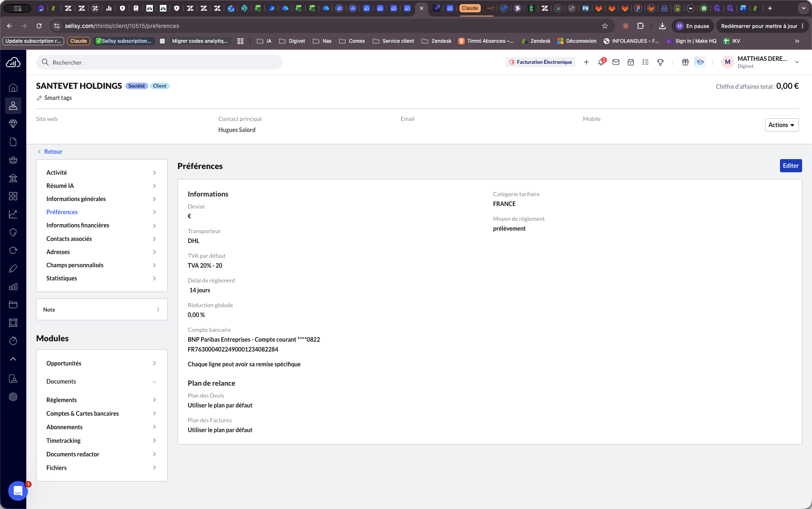Open the bar chart icon in sidebar
The image size is (812, 509).
13,287
